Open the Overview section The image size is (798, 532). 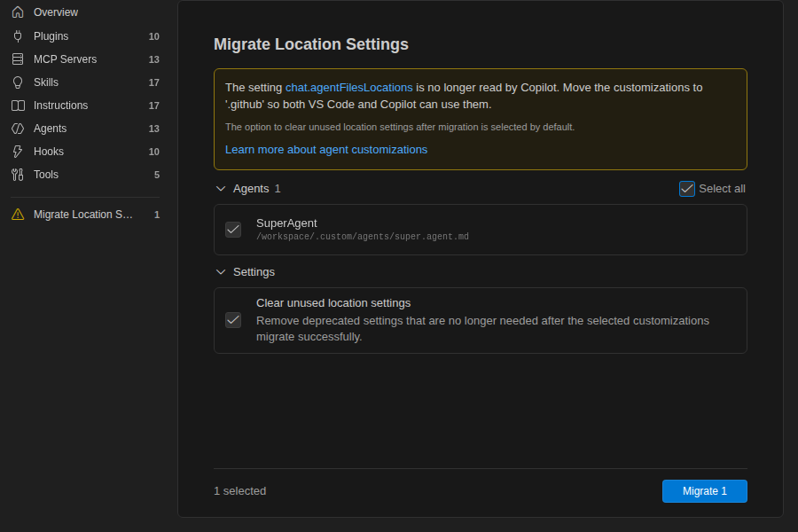tap(85, 12)
